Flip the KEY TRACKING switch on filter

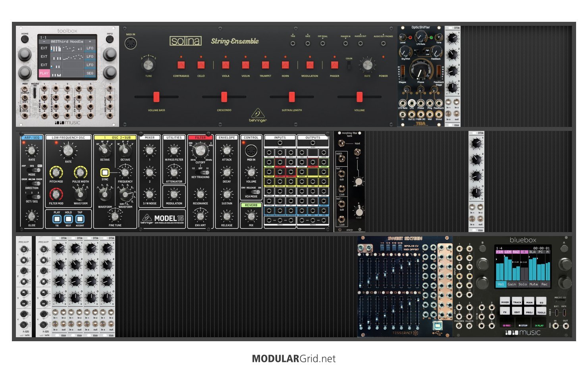pyautogui.click(x=202, y=173)
